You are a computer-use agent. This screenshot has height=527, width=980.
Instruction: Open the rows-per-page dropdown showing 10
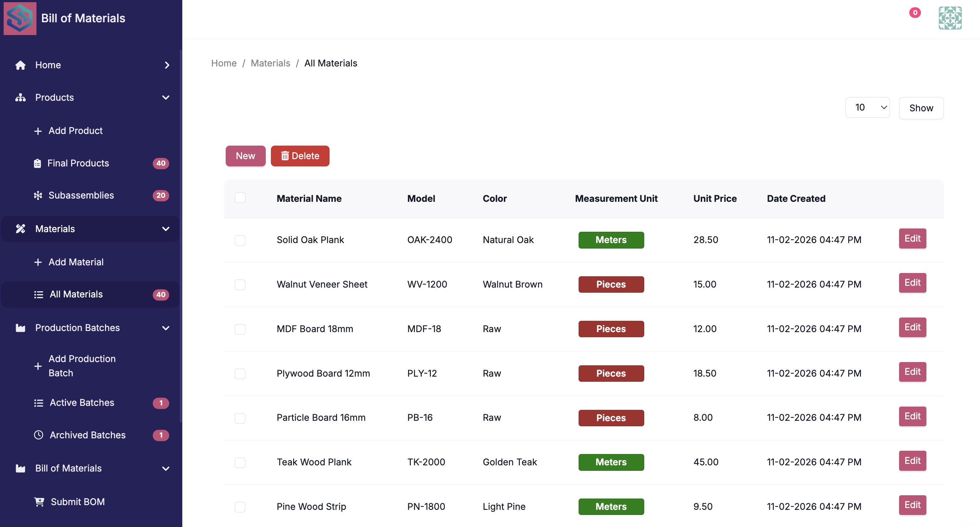867,108
